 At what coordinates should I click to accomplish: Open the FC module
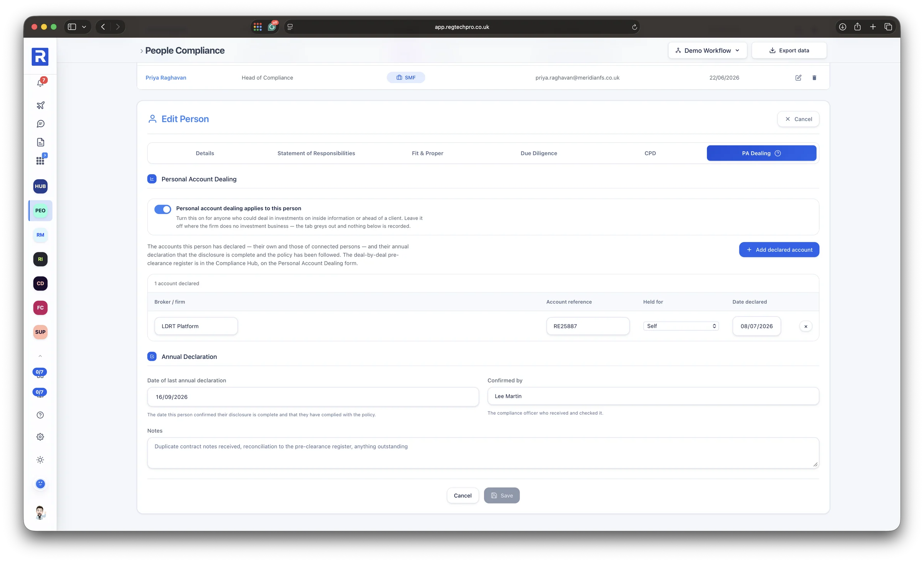click(x=40, y=308)
